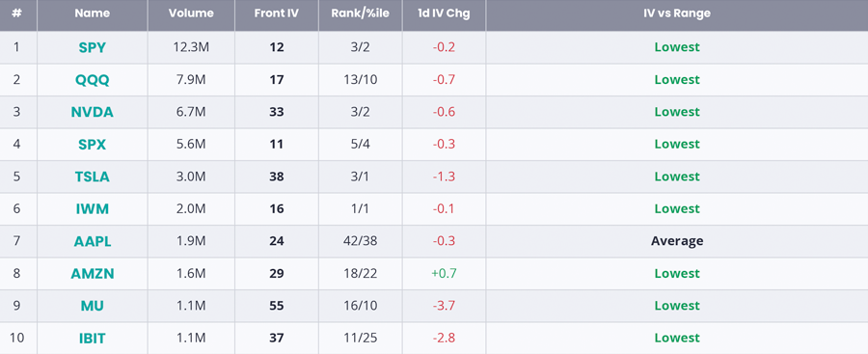Click the IWM symbol link

(x=92, y=209)
